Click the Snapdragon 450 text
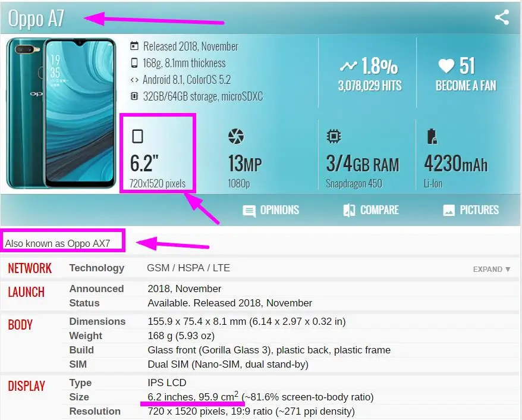522x420 pixels. [x=354, y=183]
